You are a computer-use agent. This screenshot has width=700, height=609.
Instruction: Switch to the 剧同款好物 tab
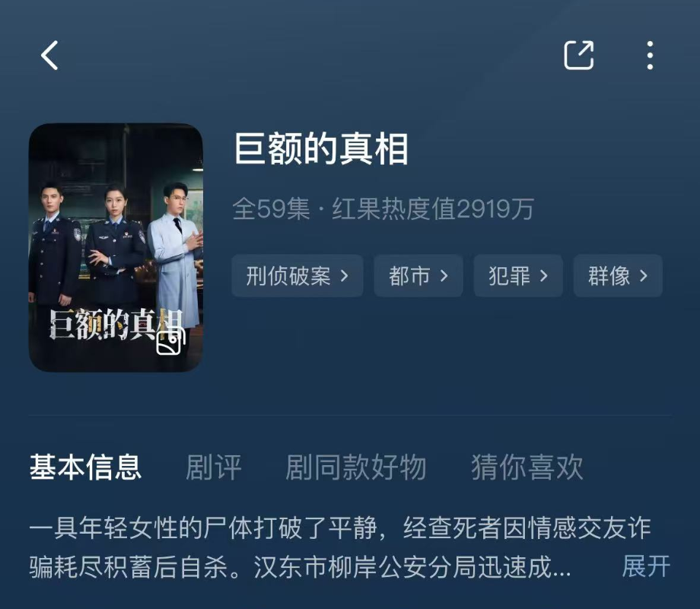356,467
